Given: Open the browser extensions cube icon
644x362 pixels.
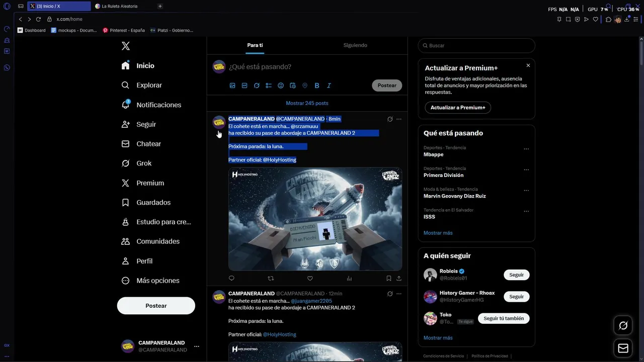Looking at the screenshot, I should pyautogui.click(x=608, y=19).
